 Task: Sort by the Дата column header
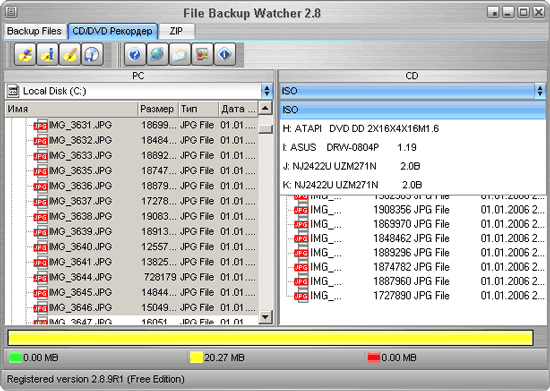238,109
